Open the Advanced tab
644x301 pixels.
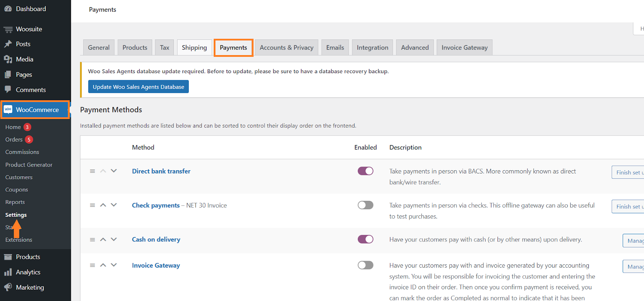coord(415,47)
